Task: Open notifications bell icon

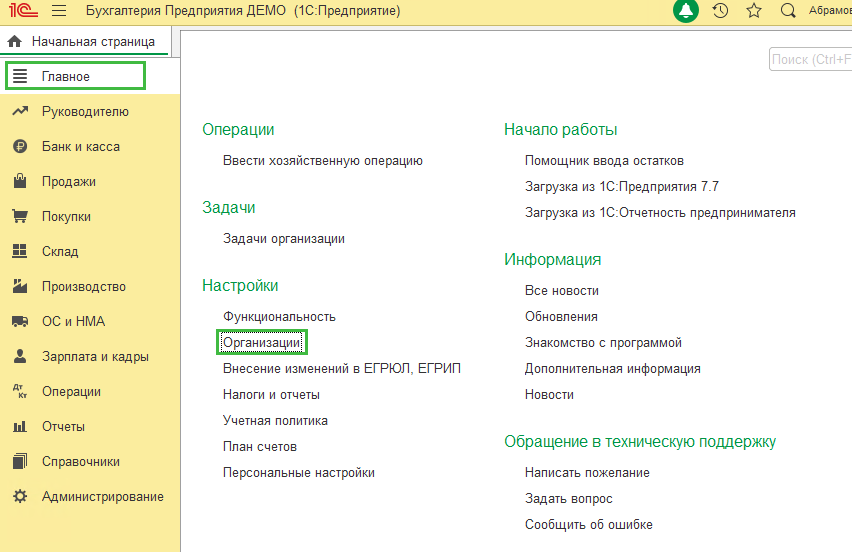Action: (x=686, y=10)
